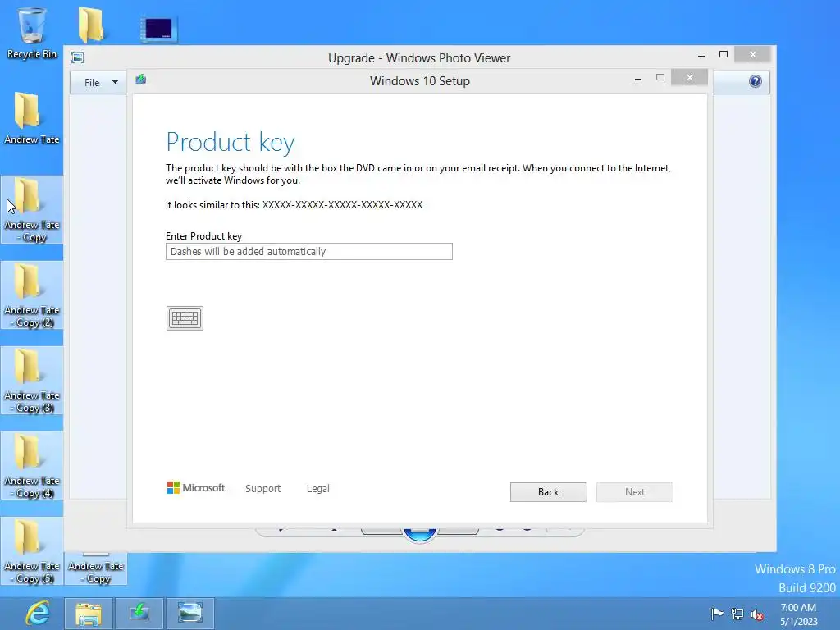
Task: Select the Recycle Bin desktop icon
Action: click(x=32, y=32)
